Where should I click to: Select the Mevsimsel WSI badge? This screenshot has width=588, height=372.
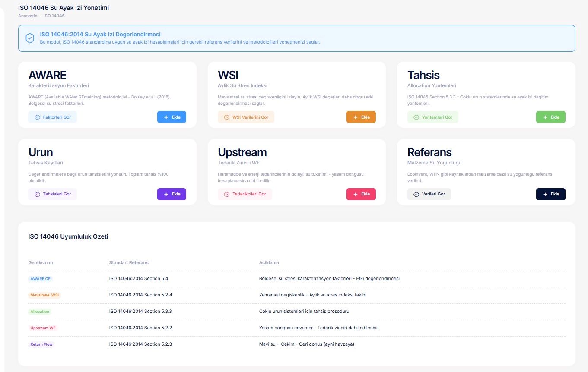tap(44, 295)
